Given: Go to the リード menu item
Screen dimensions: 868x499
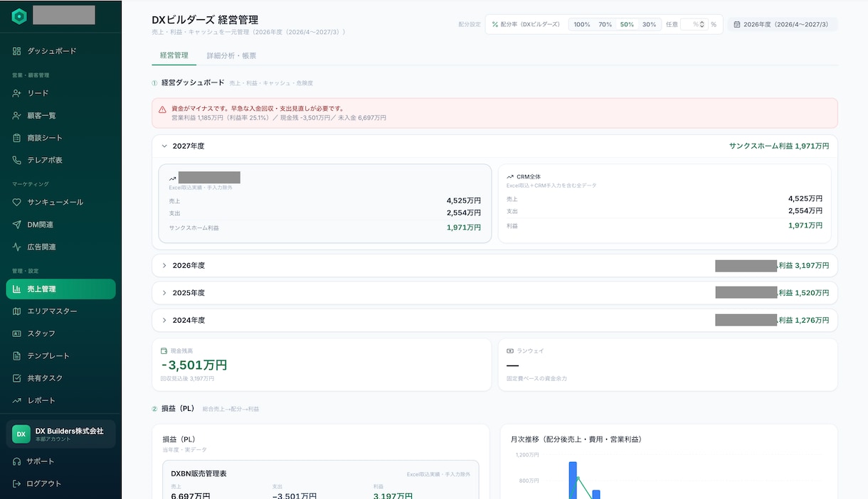Looking at the screenshot, I should [x=60, y=93].
